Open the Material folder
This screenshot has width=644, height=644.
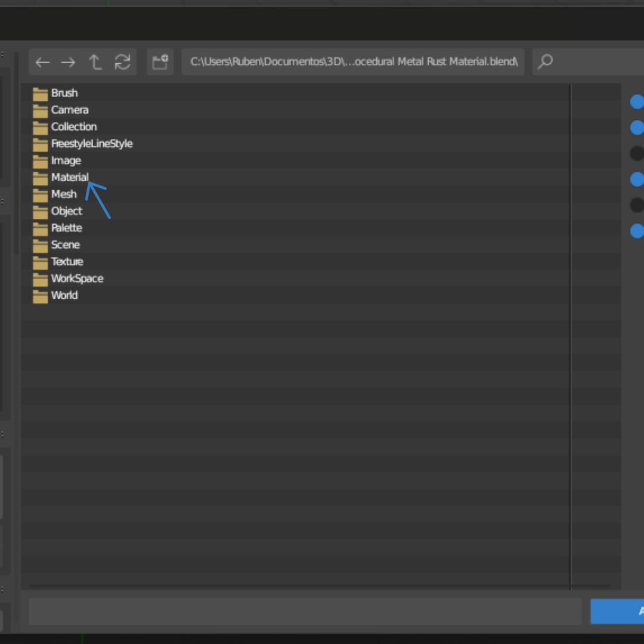pos(69,177)
